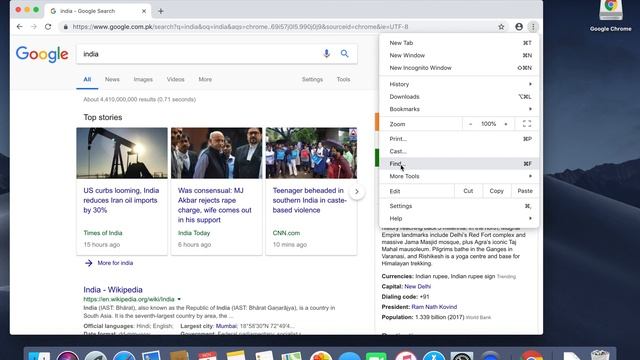This screenshot has height=360, width=640.
Task: Click the 'CNN.com' source text
Action: tap(286, 233)
